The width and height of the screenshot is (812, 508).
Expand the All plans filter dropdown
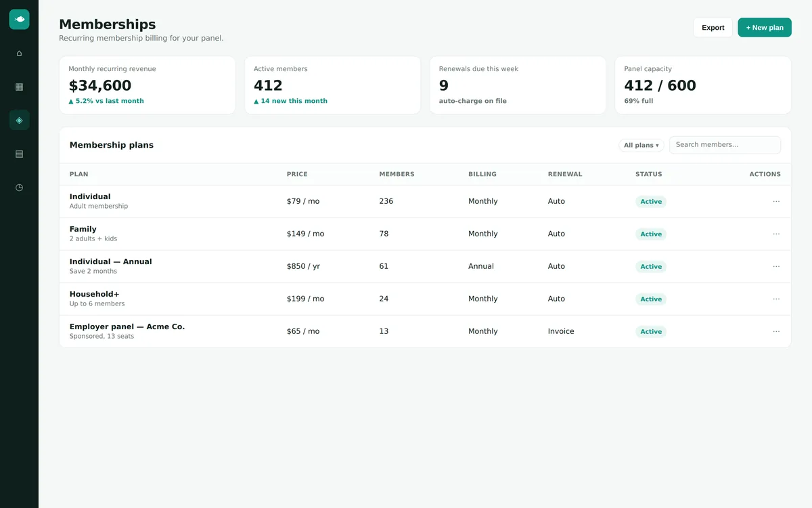(641, 145)
